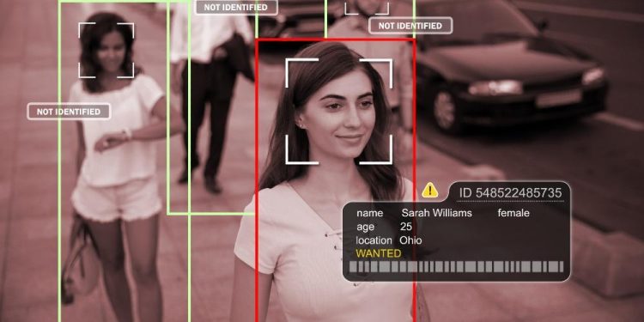Click NOT IDENTIFIED tag beside the white-top woman
The width and height of the screenshot is (644, 322).
[x=69, y=112]
